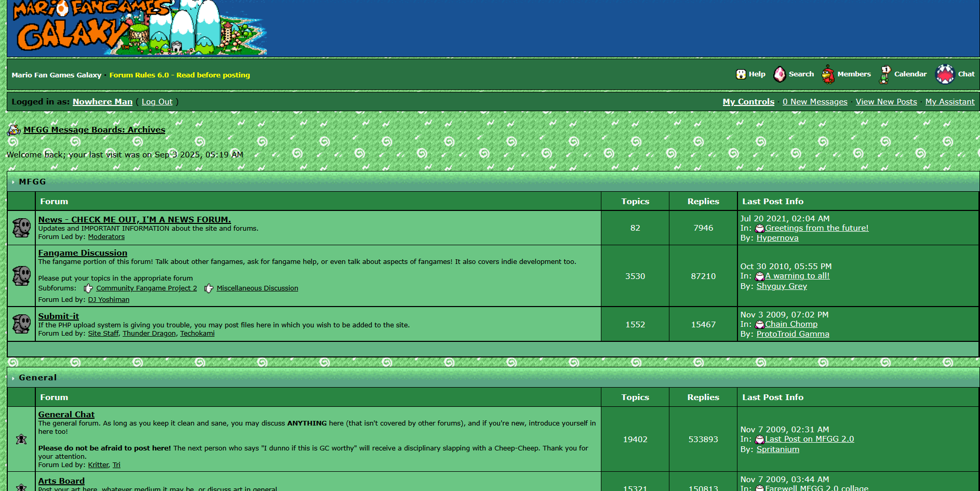Open Farewell MFGG 2.0 collage topic

(x=817, y=488)
